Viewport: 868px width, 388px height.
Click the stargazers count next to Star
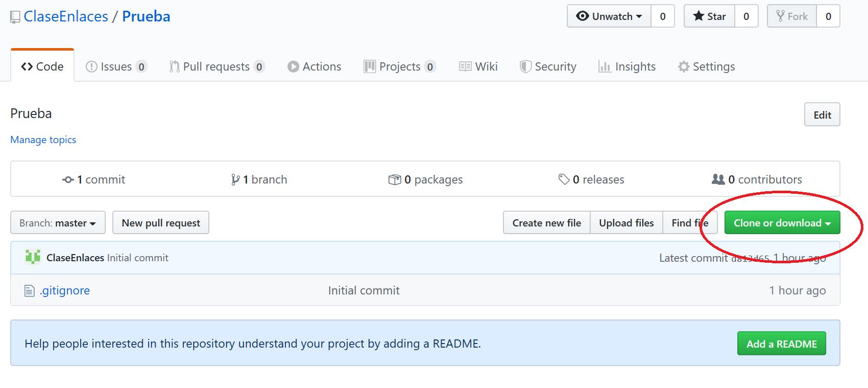tap(746, 16)
